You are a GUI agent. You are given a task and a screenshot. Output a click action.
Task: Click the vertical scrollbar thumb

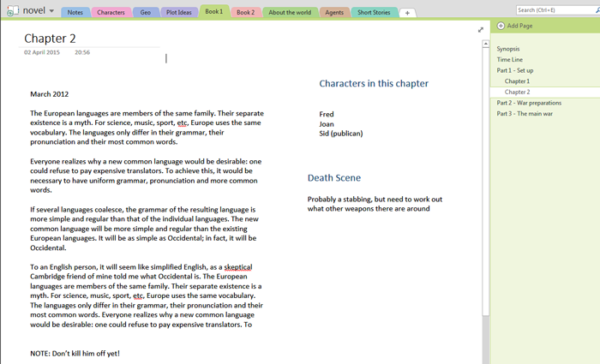click(x=486, y=182)
